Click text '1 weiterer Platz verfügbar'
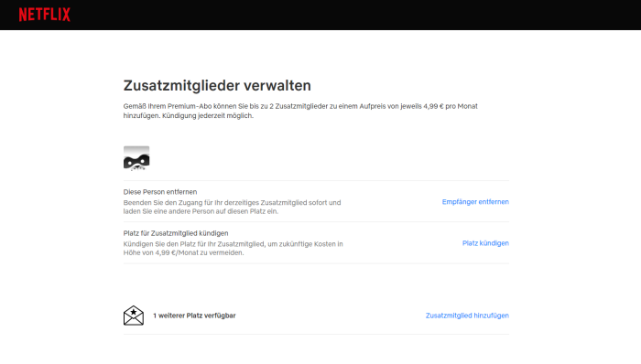Screen dimensions: 641x364 [x=194, y=316]
